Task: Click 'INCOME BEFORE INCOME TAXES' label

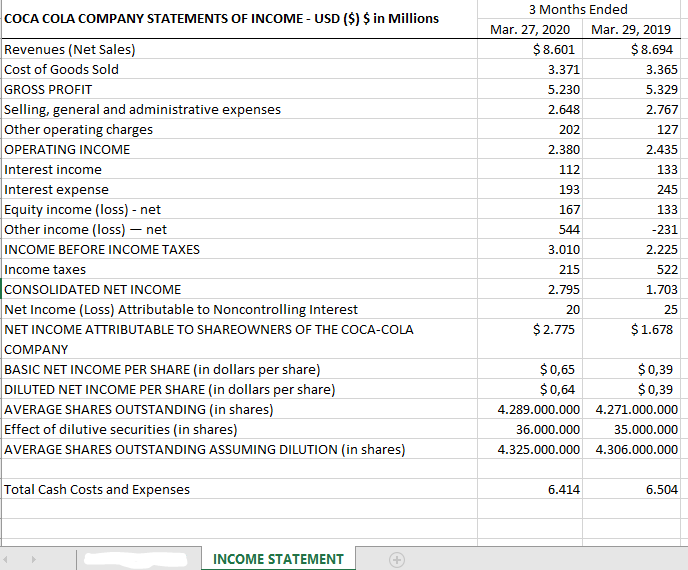Action: pyautogui.click(x=102, y=250)
